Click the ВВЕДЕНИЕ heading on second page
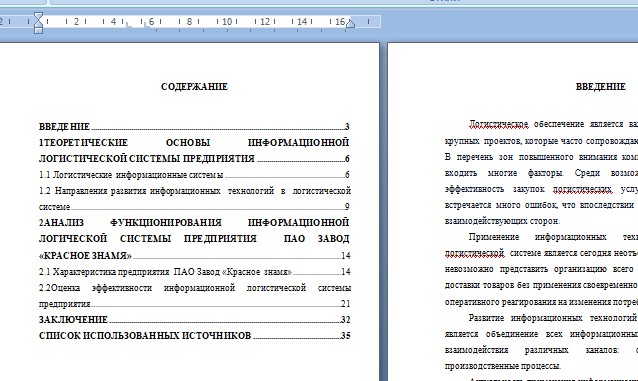Screen dimensions: 638x381 click(601, 87)
